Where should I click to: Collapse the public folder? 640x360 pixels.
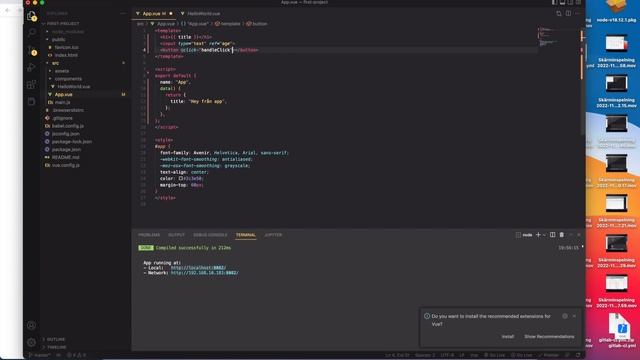click(x=58, y=40)
